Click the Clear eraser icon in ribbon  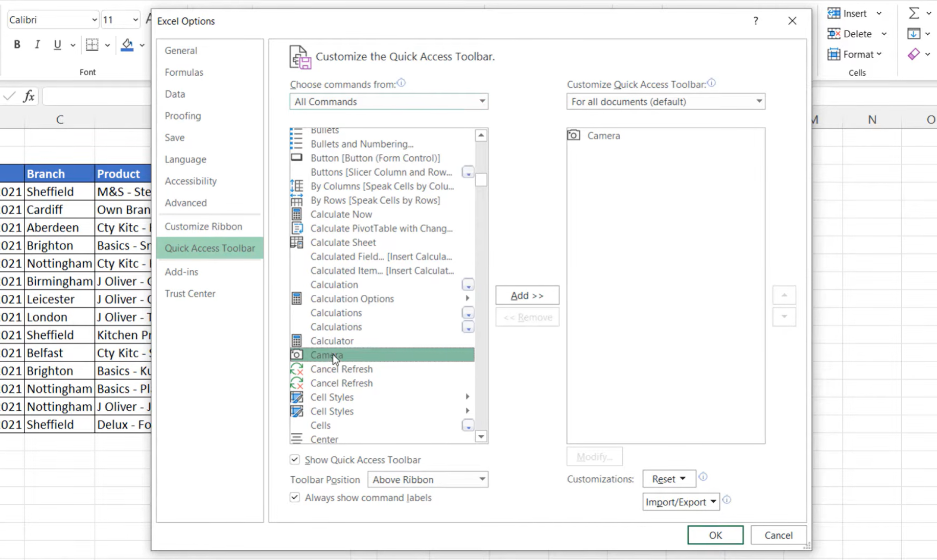[914, 54]
